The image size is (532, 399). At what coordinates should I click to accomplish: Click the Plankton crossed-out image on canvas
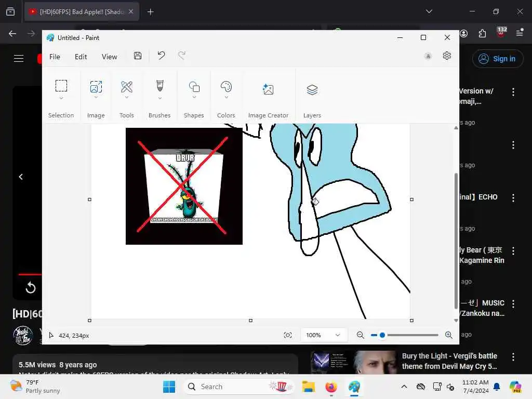(184, 186)
